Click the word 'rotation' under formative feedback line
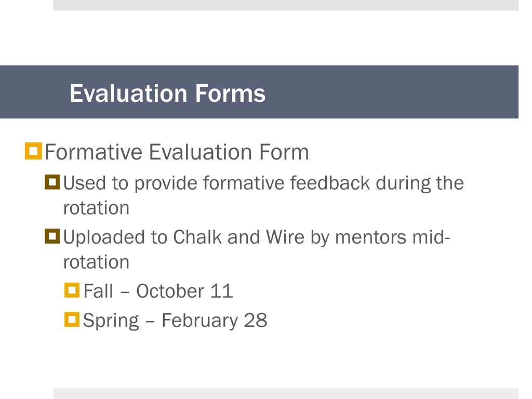The height and width of the screenshot is (399, 532). (96, 208)
